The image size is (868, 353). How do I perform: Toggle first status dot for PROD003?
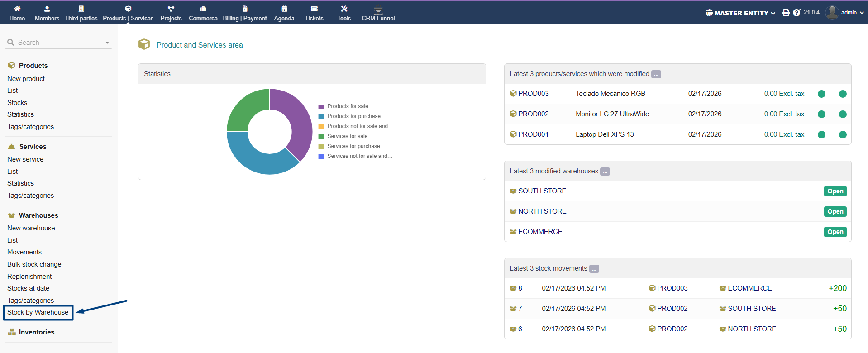821,94
